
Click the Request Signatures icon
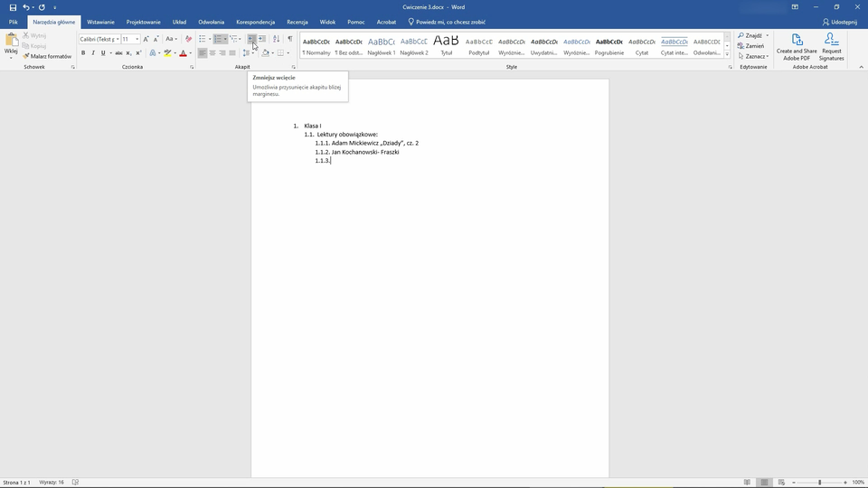(831, 47)
